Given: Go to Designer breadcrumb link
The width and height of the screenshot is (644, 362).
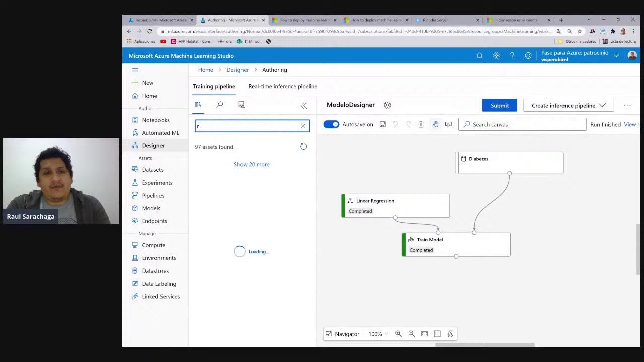Looking at the screenshot, I should [237, 70].
